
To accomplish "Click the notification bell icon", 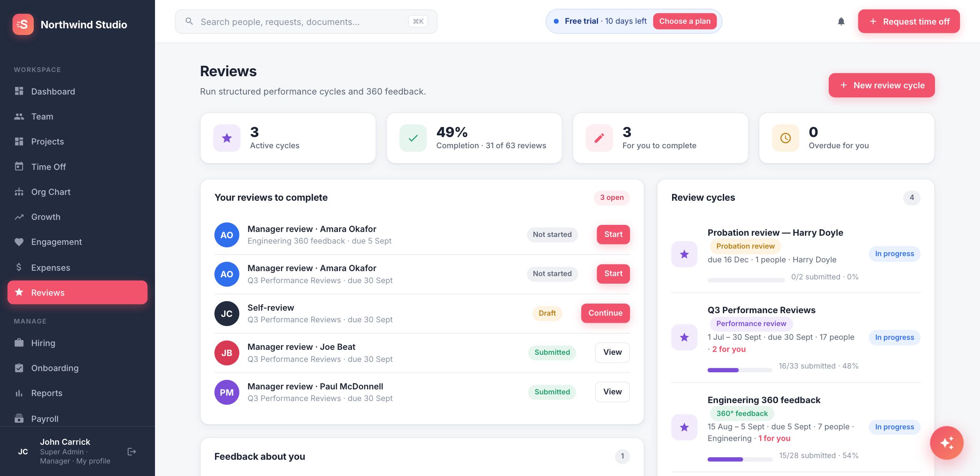I will 841,21.
